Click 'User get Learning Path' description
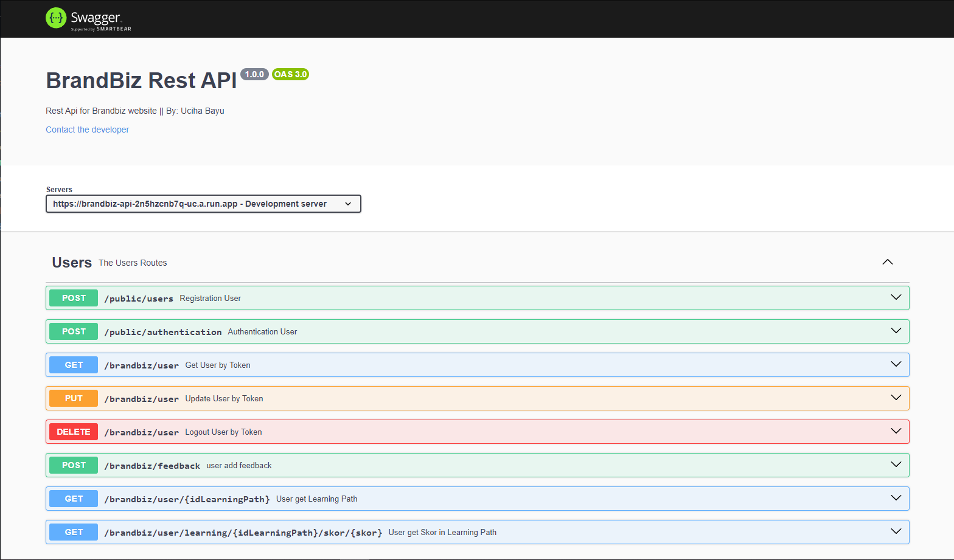954x560 pixels. [x=317, y=499]
